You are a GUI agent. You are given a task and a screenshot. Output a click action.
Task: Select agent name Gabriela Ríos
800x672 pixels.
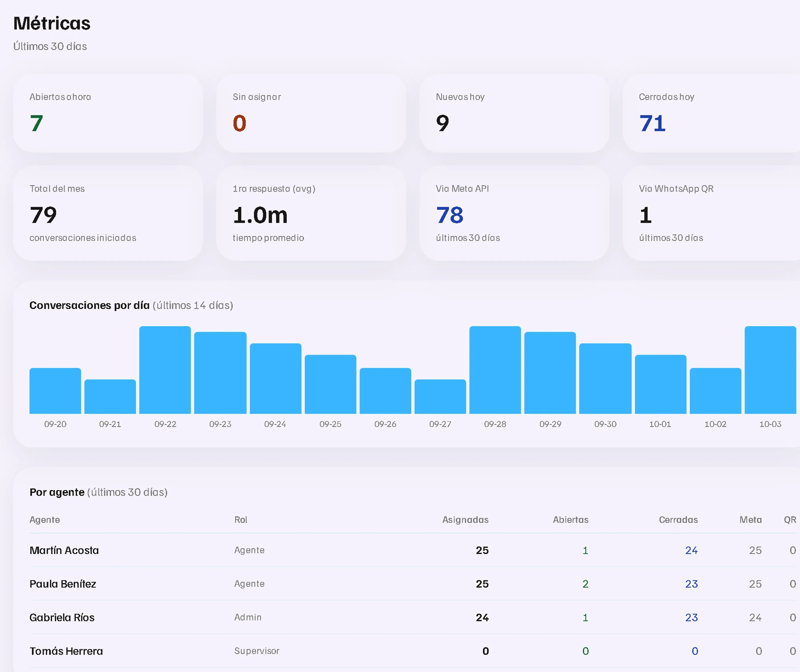[62, 617]
